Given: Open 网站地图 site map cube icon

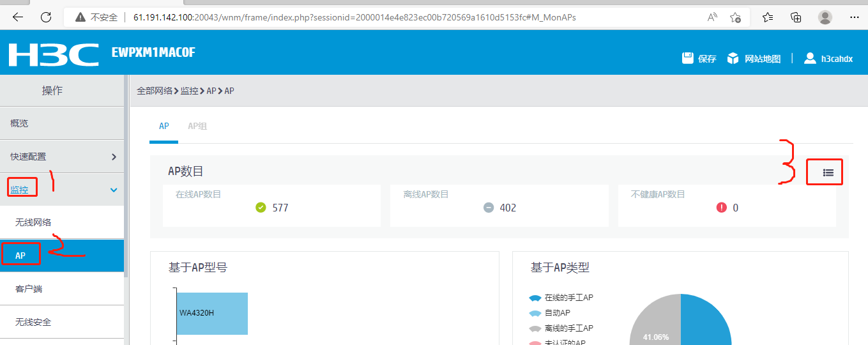Looking at the screenshot, I should (x=733, y=58).
